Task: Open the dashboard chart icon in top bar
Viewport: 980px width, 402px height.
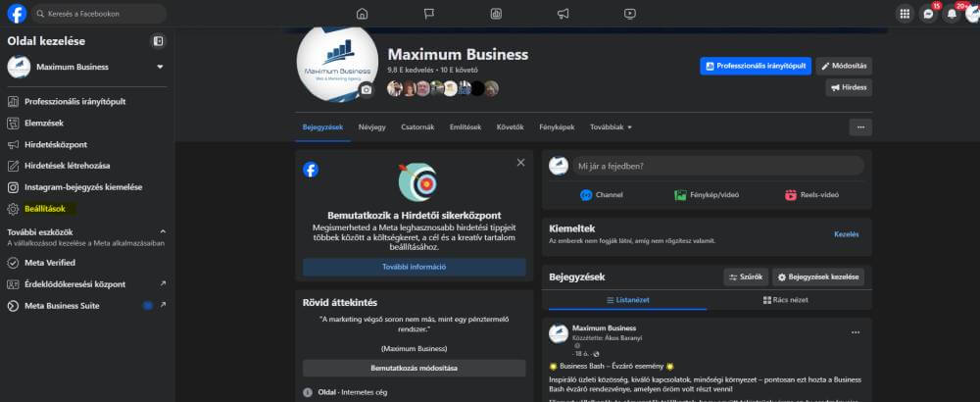Action: click(x=496, y=14)
